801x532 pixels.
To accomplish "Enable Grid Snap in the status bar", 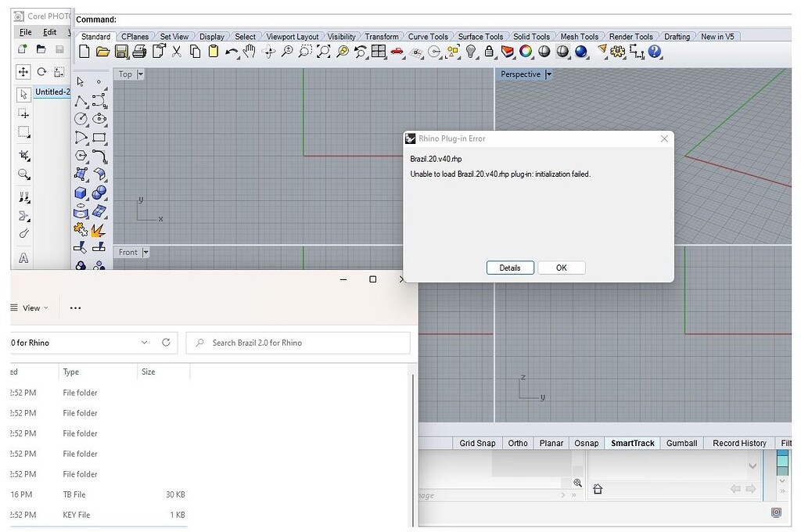I will click(477, 443).
